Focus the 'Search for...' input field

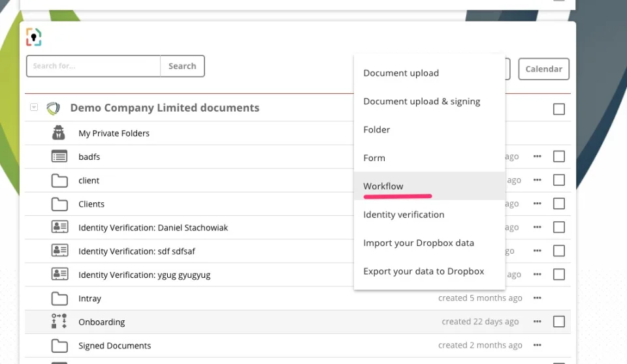pos(93,66)
